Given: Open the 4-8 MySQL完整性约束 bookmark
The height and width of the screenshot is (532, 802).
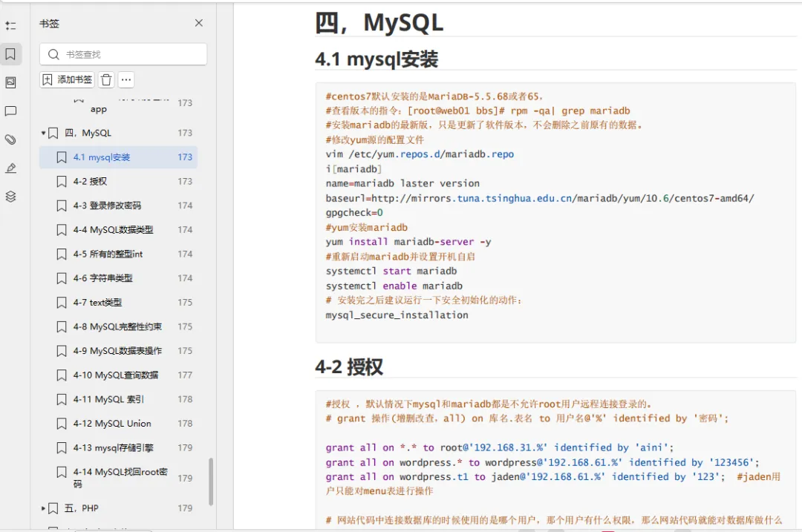Looking at the screenshot, I should pos(118,326).
